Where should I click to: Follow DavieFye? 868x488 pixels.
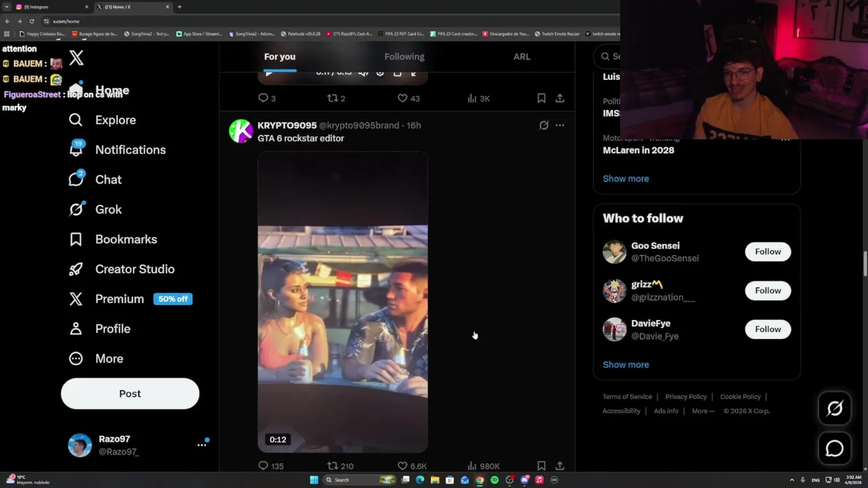[x=768, y=329]
